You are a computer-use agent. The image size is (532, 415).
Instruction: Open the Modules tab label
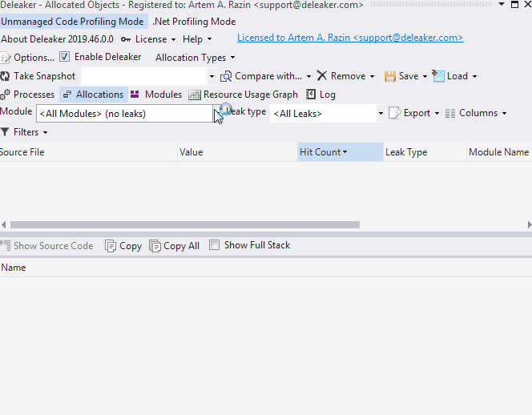pos(163,95)
